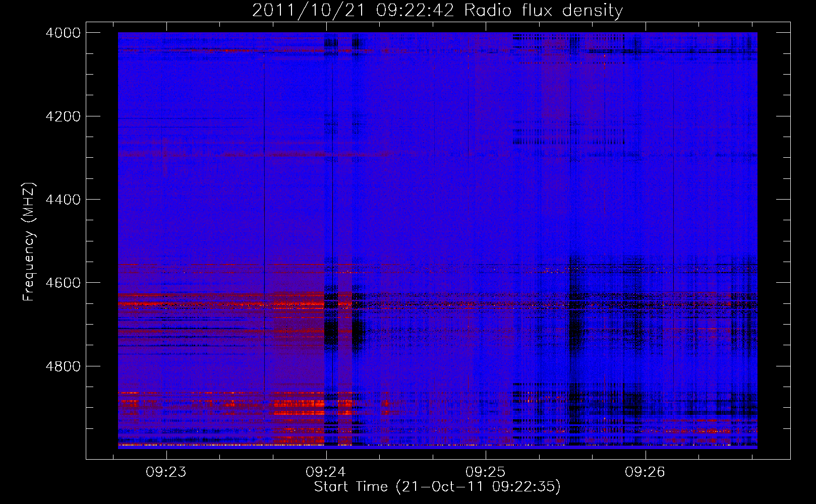
Task: Select the 4000 frequency axis label
Action: pyautogui.click(x=63, y=33)
